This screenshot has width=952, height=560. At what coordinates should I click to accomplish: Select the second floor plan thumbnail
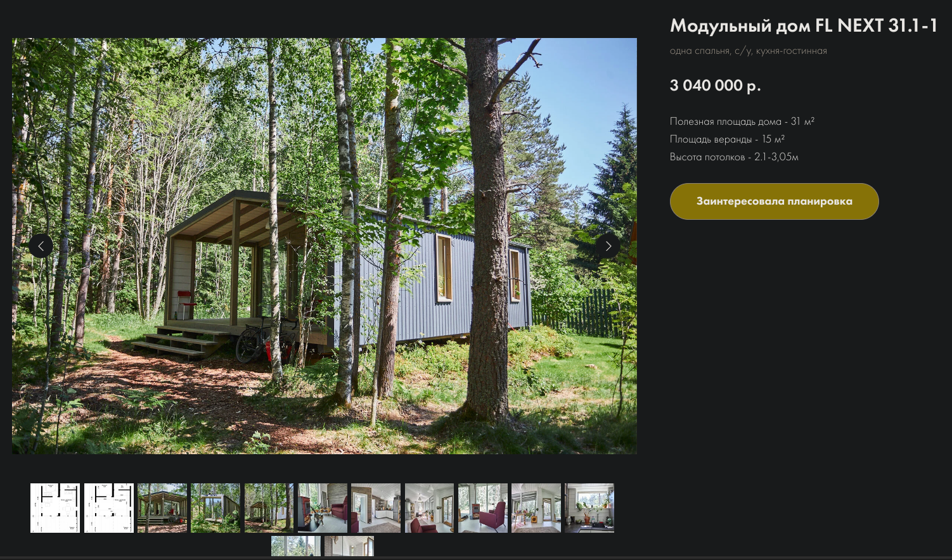pos(109,508)
